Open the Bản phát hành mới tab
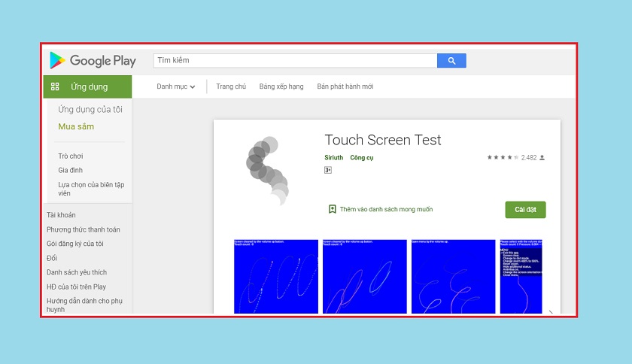This screenshot has height=364, width=632. [345, 86]
